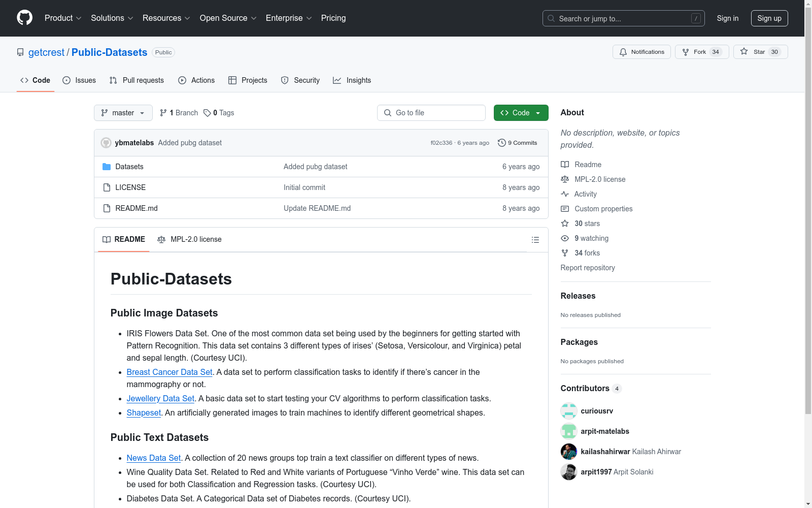Open the master branch selector
The width and height of the screenshot is (812, 508).
coord(123,113)
